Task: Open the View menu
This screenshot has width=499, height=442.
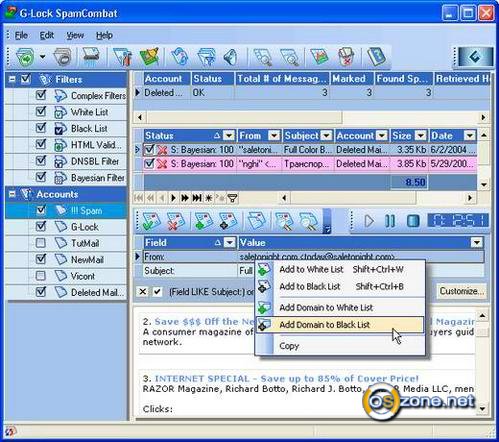Action: click(75, 35)
